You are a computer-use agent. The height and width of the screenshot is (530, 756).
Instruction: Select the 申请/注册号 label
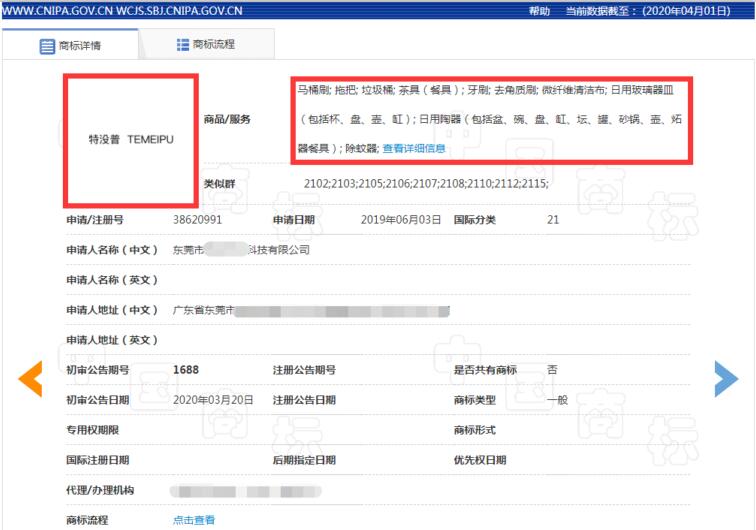point(94,220)
